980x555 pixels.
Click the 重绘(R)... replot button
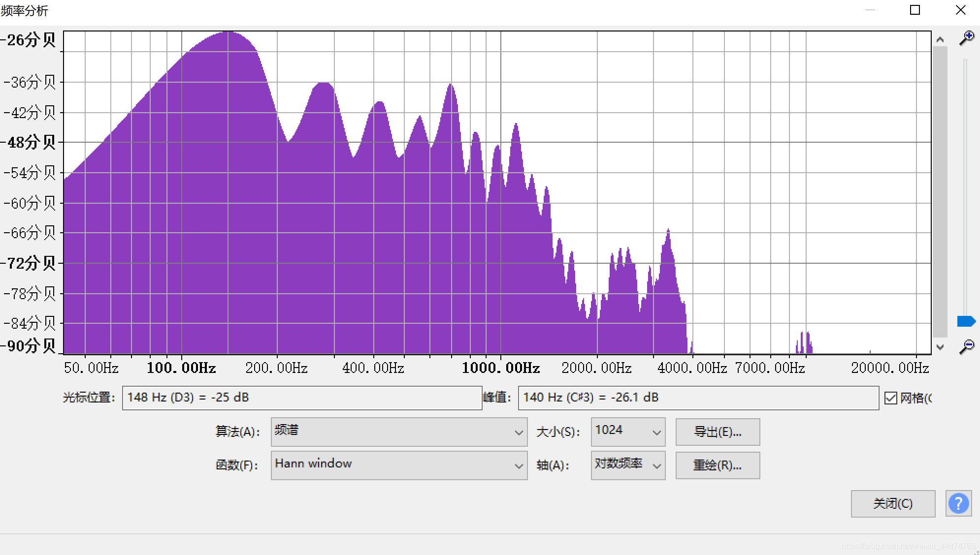tap(718, 465)
